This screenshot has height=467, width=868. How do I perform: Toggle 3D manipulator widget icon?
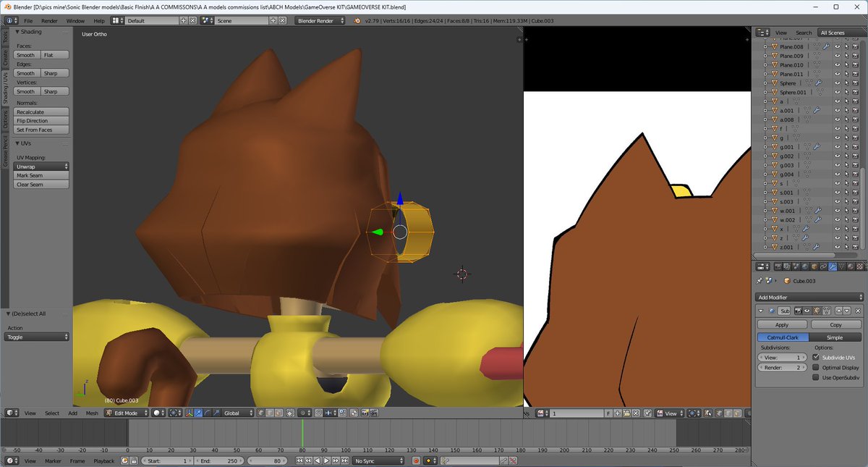click(x=189, y=413)
